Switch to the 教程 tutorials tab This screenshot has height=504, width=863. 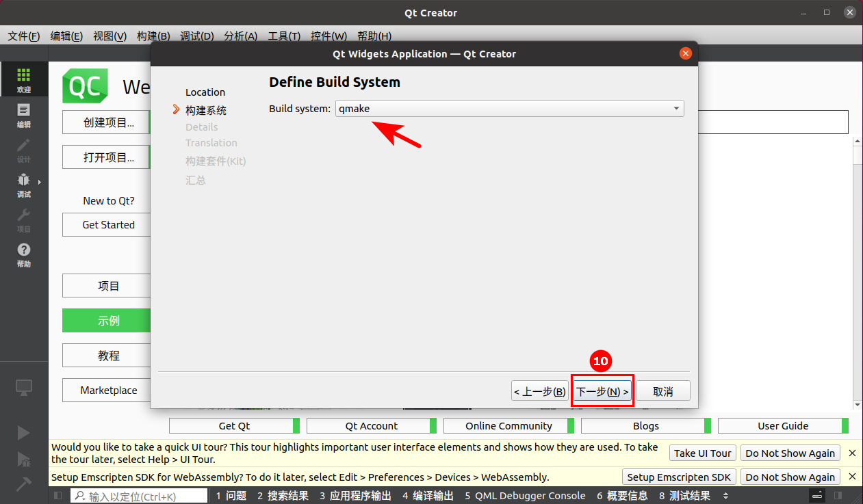(x=107, y=356)
